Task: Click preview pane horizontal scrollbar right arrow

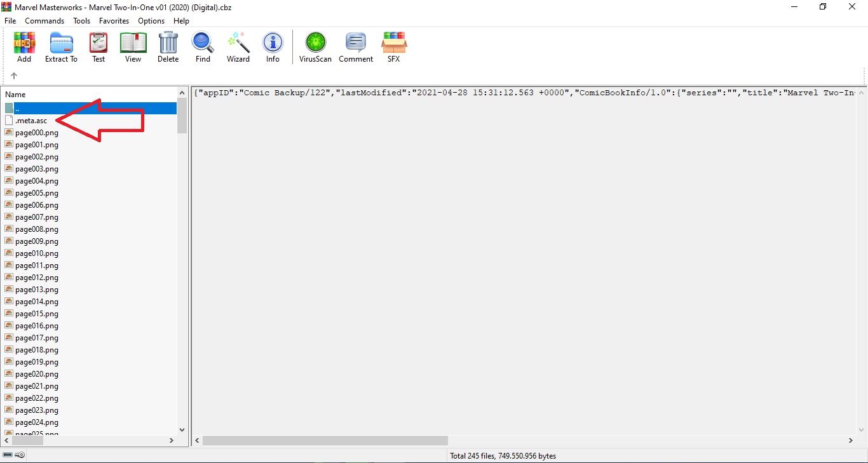Action: pyautogui.click(x=851, y=440)
